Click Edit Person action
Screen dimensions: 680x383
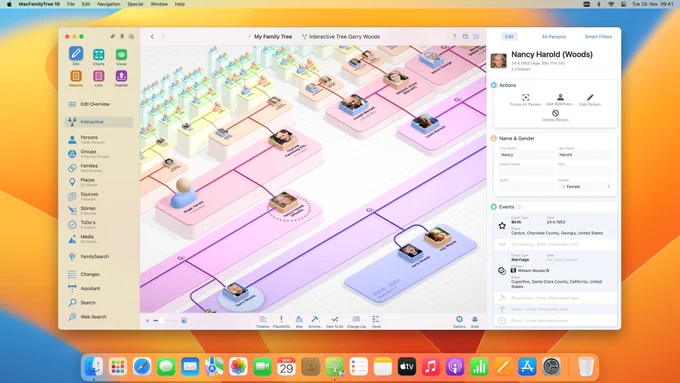click(590, 100)
